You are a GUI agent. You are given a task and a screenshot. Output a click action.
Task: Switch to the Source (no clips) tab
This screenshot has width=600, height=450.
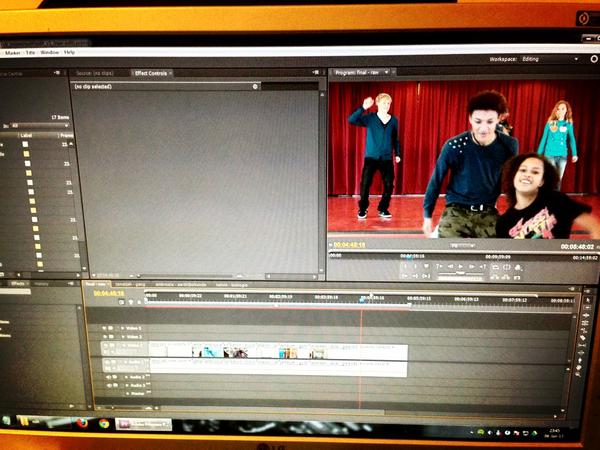[x=94, y=73]
